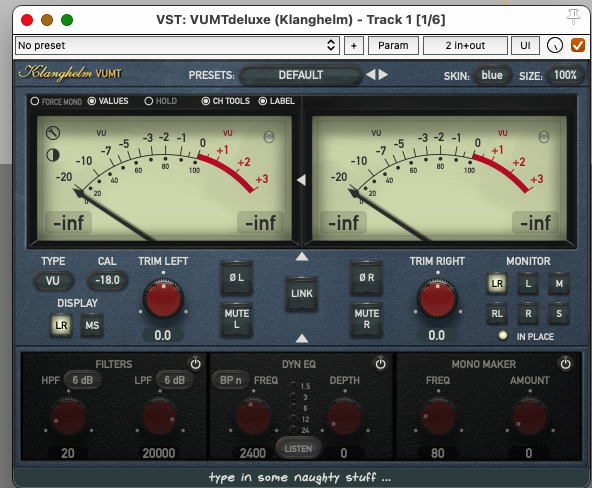Go to previous preset with left arrow
The height and width of the screenshot is (488, 592).
pos(370,75)
